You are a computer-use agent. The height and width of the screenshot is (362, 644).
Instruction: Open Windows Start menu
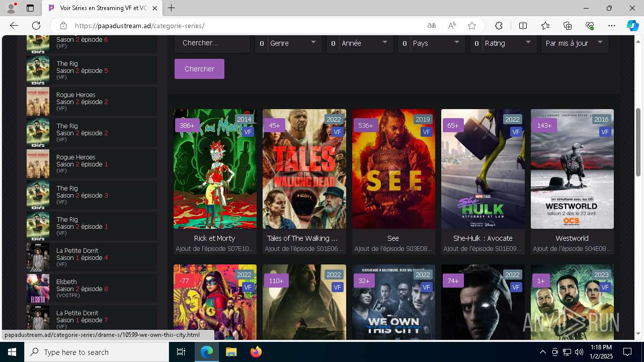12,352
